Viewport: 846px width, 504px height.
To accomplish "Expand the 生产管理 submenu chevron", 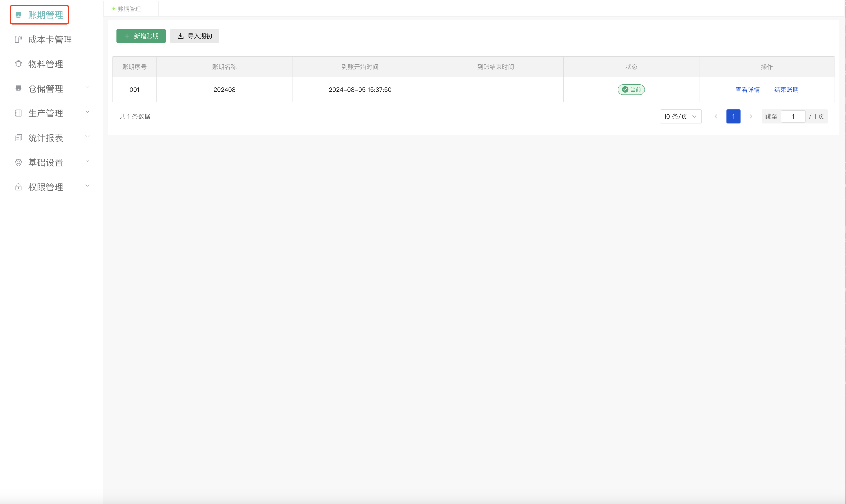I will pyautogui.click(x=87, y=112).
